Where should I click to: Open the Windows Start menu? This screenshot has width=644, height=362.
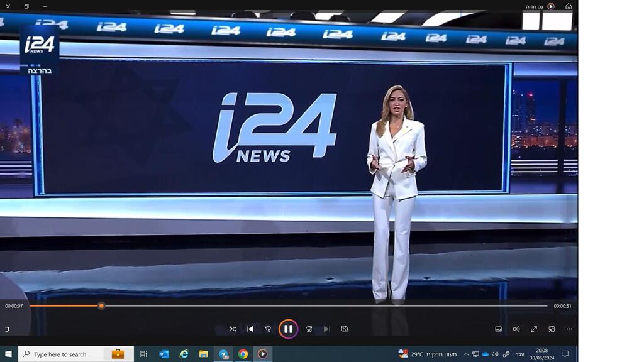pyautogui.click(x=8, y=354)
